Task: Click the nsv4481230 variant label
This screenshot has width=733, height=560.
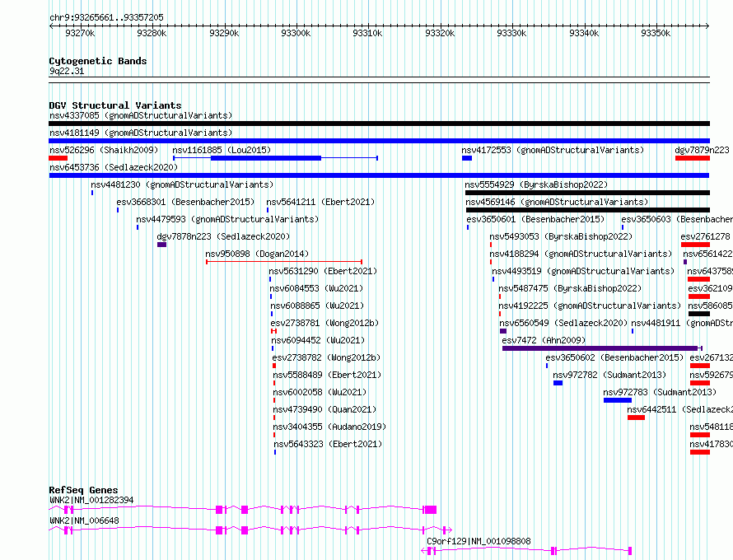Action: (182, 184)
